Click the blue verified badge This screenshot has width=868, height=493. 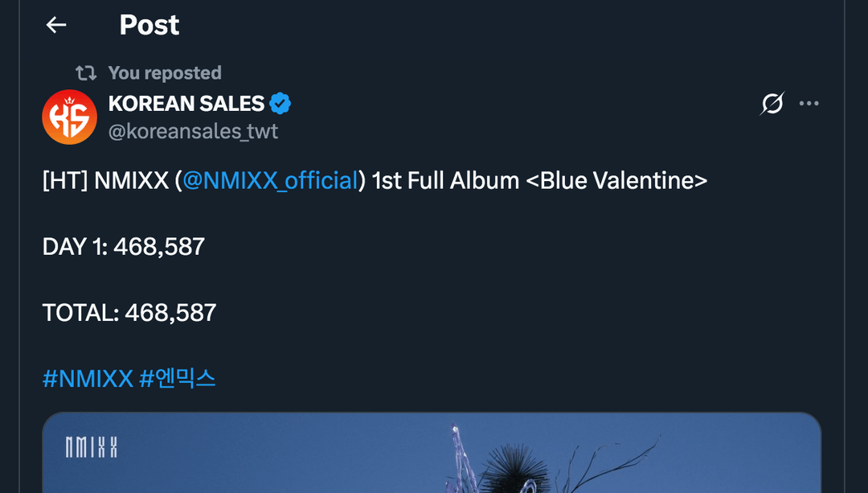[280, 104]
